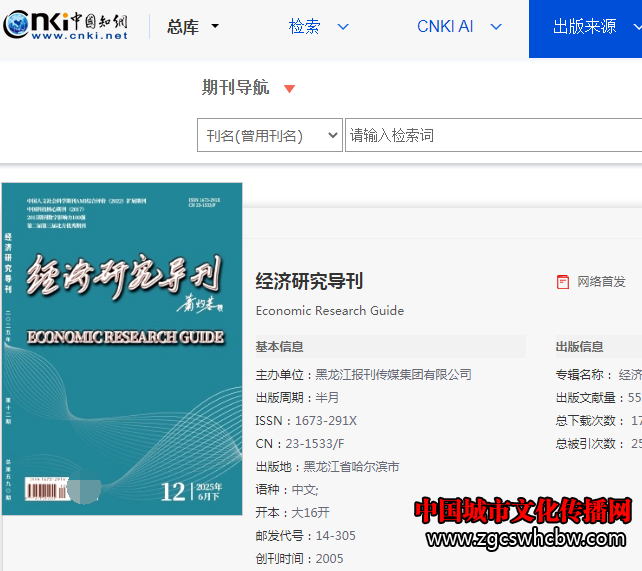Open the 刊名(曾用刊名) search field dropdown
The height and width of the screenshot is (571, 642).
tap(269, 136)
